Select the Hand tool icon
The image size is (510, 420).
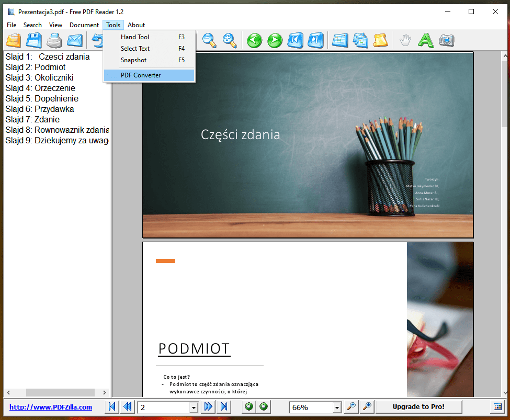[x=405, y=41]
